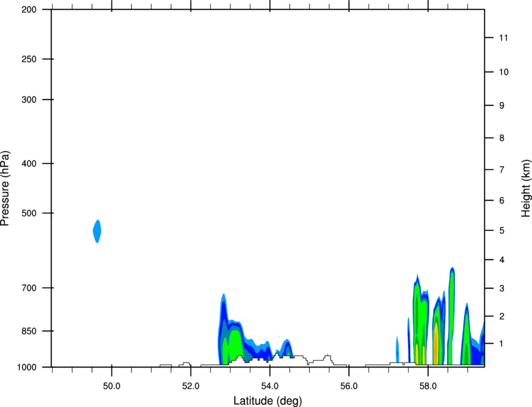Viewport: 532px width, 407px height.
Task: Click the isolated light-blue blob near 500 hPa
Action: (97, 231)
